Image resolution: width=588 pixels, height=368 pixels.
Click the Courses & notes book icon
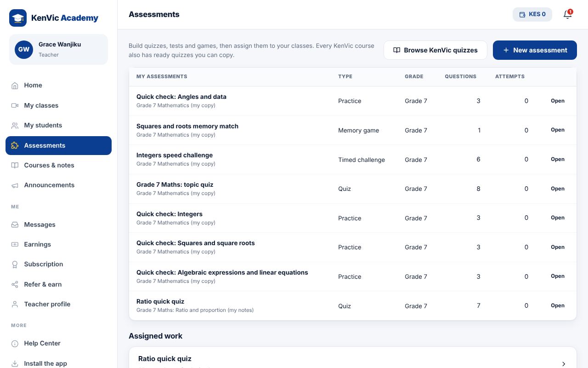(x=15, y=165)
